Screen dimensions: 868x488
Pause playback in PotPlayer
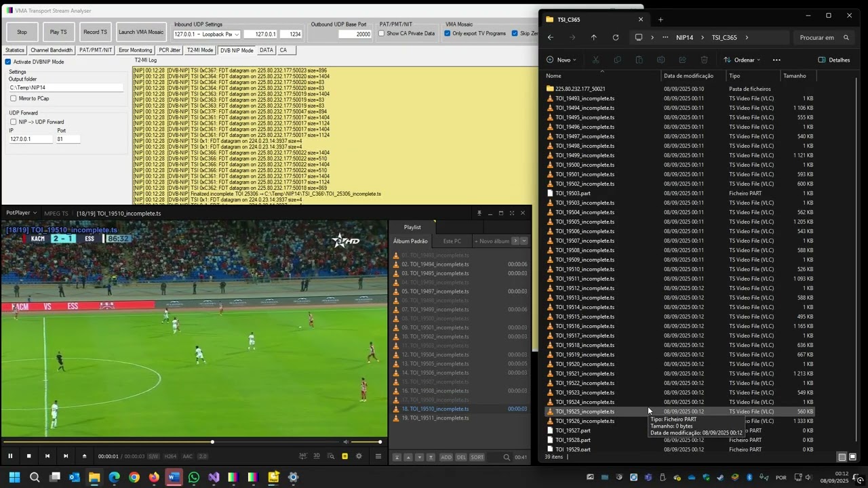point(10,456)
